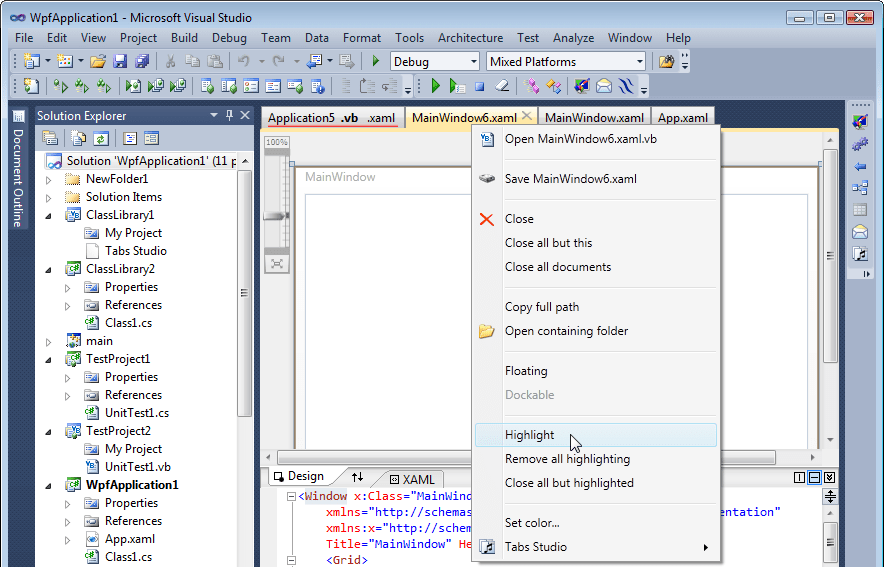Select UnitTest1.vb file in tree
Viewport: 884px width, 567px height.
[x=138, y=467]
